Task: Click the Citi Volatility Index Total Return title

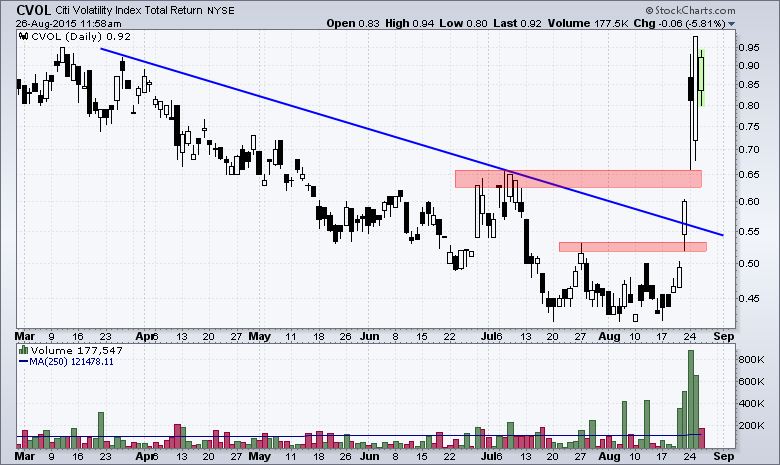Action: [x=129, y=10]
